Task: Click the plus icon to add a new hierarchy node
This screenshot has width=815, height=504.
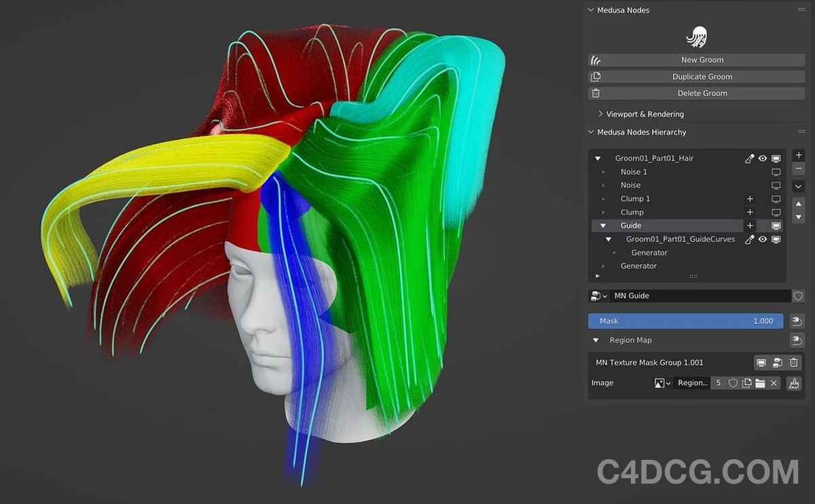Action: [x=799, y=155]
